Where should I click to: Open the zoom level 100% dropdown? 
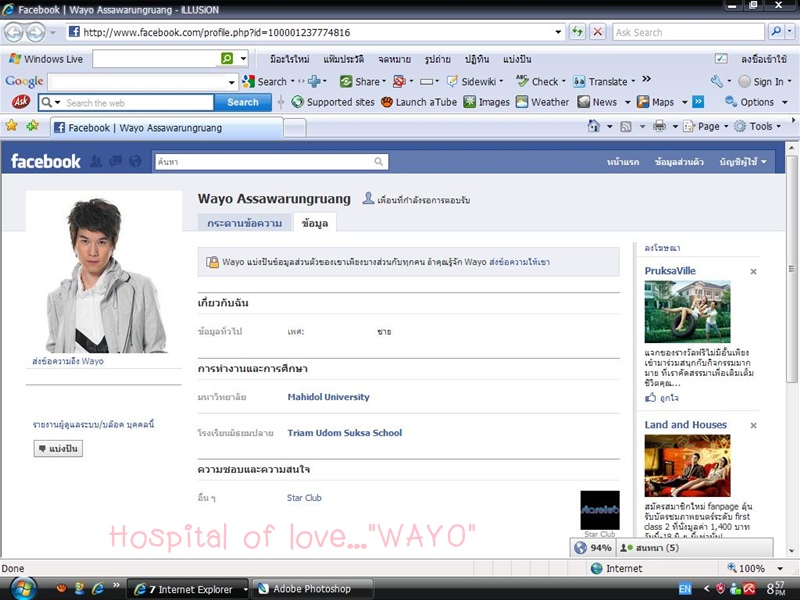pos(780,568)
